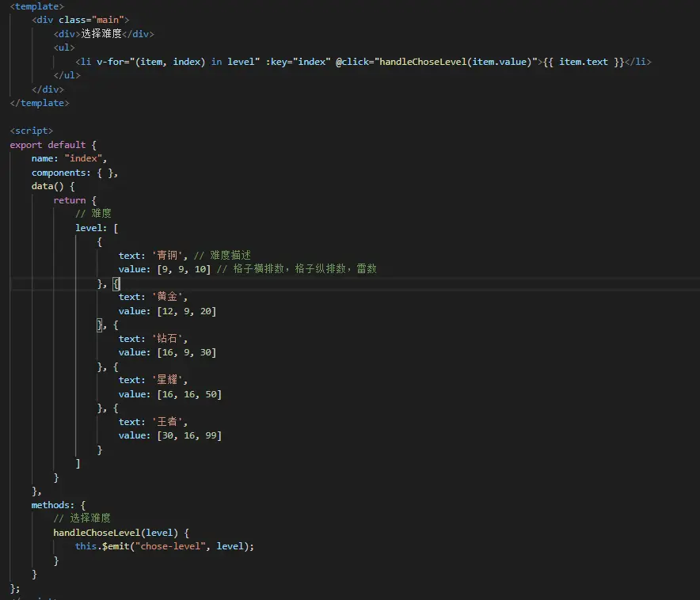Image resolution: width=700 pixels, height=600 pixels.
Task: Click the :key="index" attribute
Action: tap(299, 62)
